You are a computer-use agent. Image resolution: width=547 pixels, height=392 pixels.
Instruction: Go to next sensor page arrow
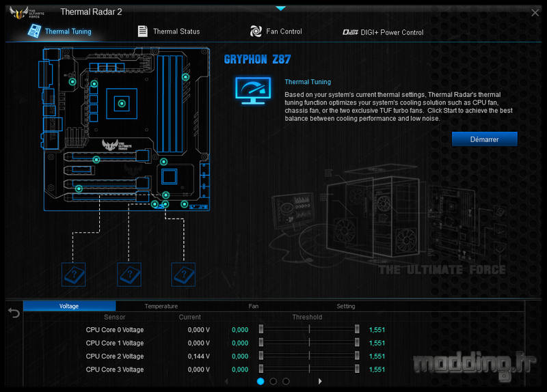pos(320,381)
